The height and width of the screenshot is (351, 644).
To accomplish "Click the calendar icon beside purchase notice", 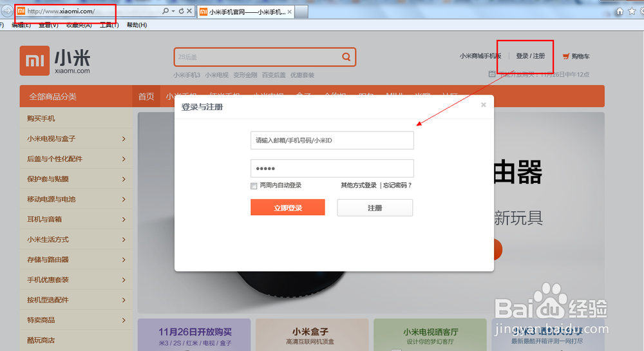I will tap(491, 74).
